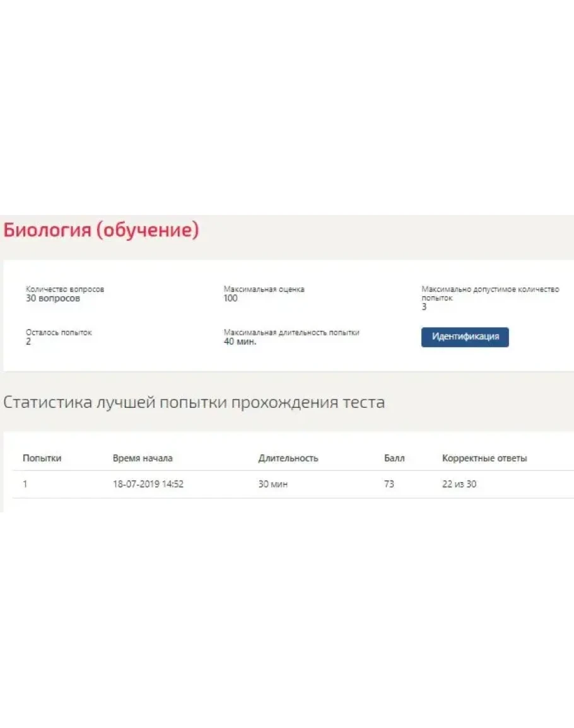Click the Попытки column header
This screenshot has height=728, width=574.
(x=42, y=458)
